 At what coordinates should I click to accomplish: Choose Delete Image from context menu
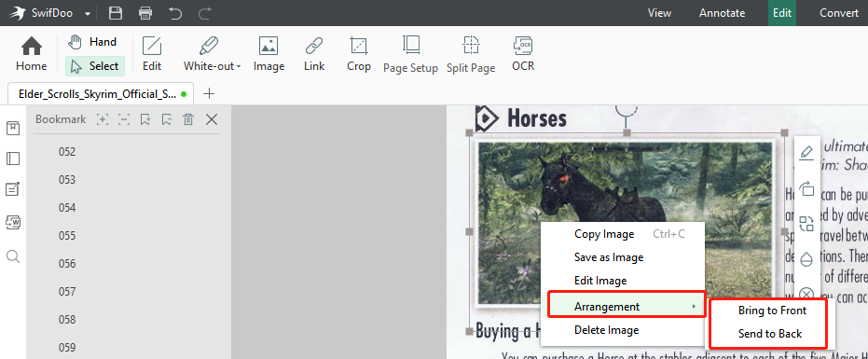(x=622, y=330)
